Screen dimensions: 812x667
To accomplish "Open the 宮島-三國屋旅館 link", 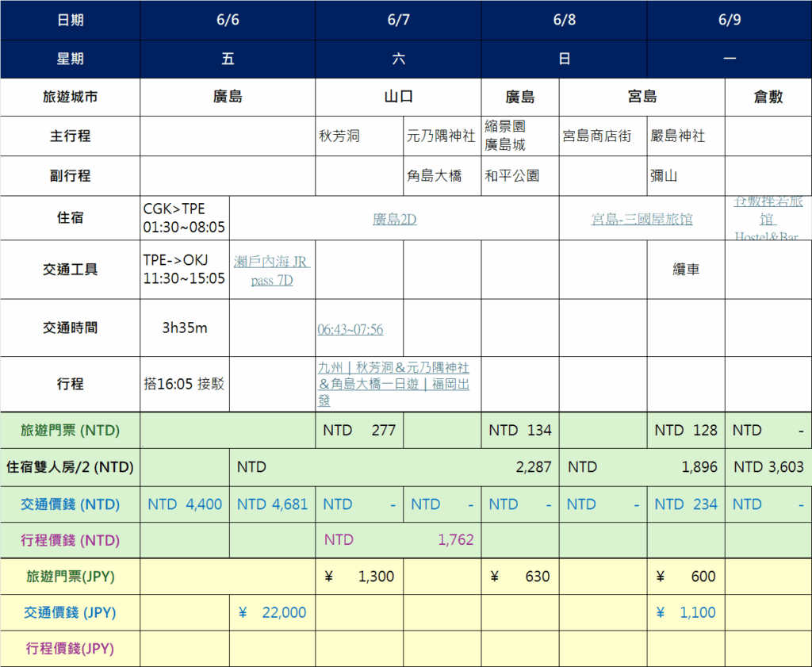I will (x=642, y=219).
